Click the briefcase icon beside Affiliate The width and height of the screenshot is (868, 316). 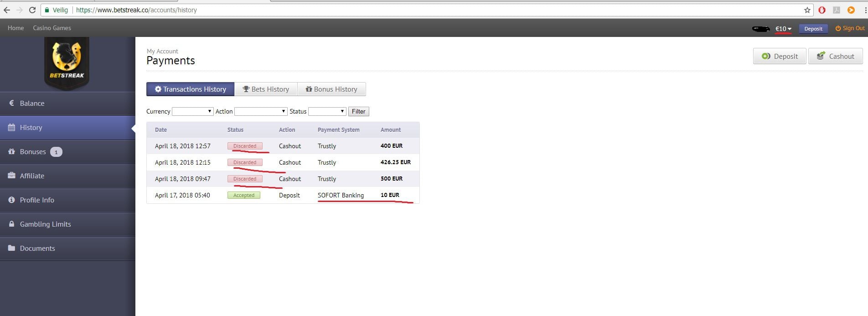[12, 176]
